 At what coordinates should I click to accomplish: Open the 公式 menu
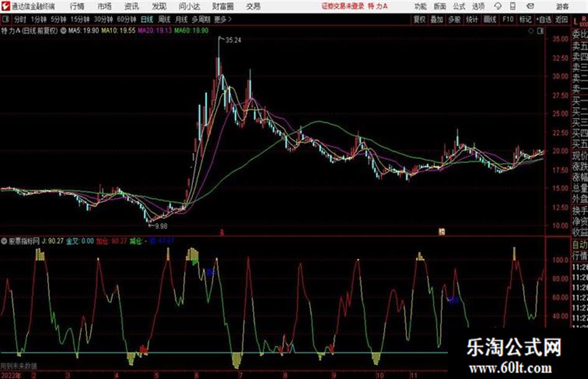point(459,6)
